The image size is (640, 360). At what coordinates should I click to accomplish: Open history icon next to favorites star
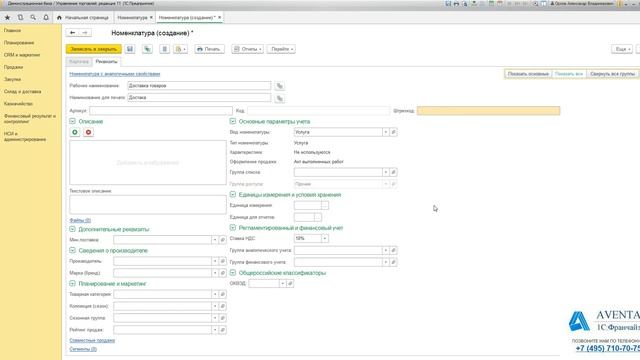(x=20, y=18)
